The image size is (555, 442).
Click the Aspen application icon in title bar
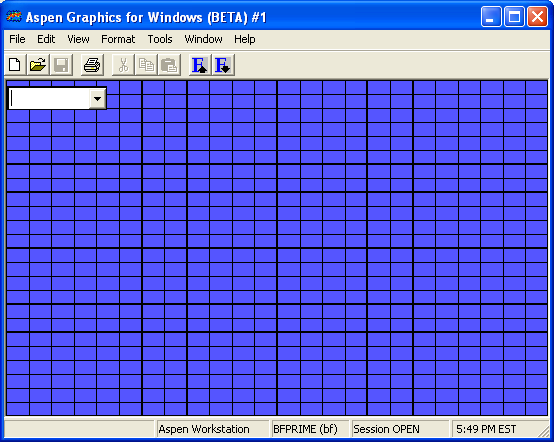(x=14, y=17)
